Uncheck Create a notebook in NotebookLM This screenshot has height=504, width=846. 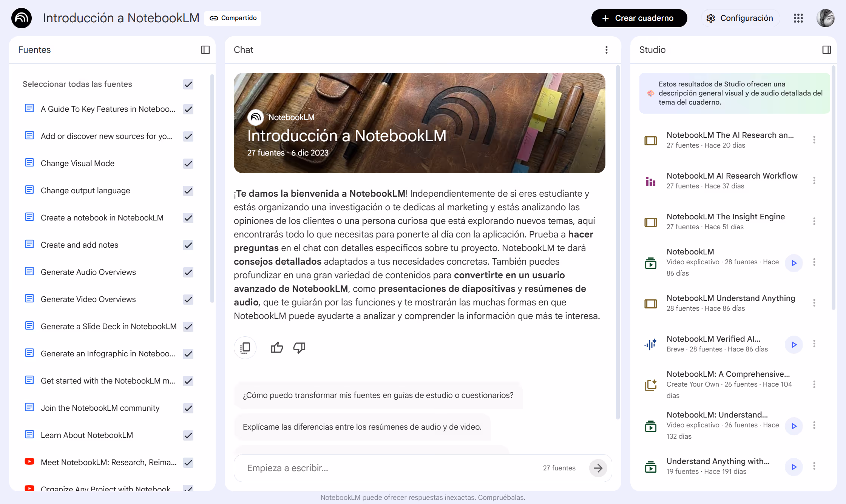pyautogui.click(x=188, y=218)
